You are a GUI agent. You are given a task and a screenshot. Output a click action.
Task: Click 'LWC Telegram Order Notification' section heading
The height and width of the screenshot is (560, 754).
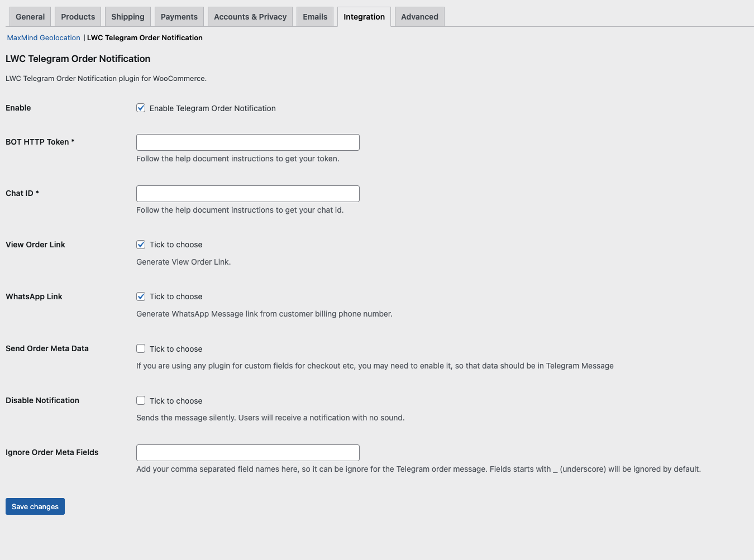(x=78, y=59)
